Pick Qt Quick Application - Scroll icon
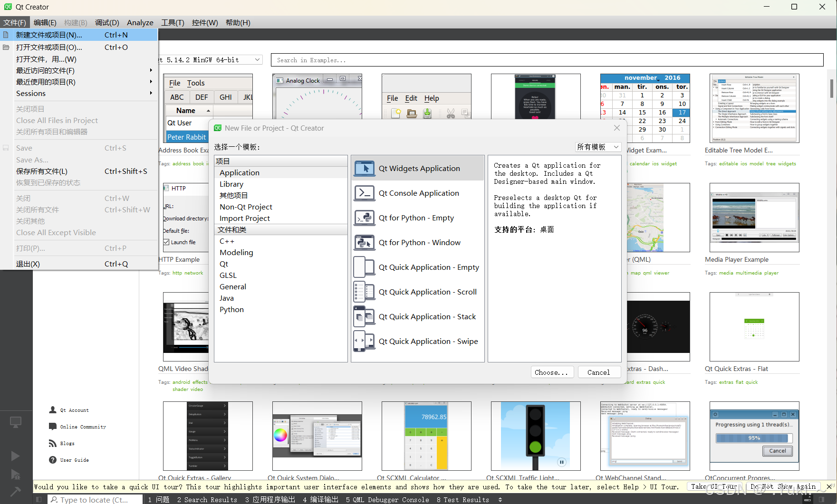This screenshot has height=504, width=837. 365,292
